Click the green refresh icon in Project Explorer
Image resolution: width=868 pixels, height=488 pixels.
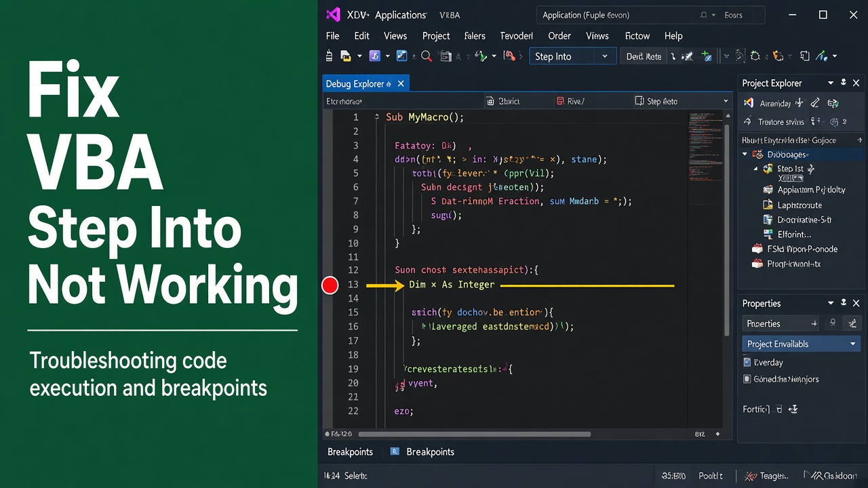point(833,103)
